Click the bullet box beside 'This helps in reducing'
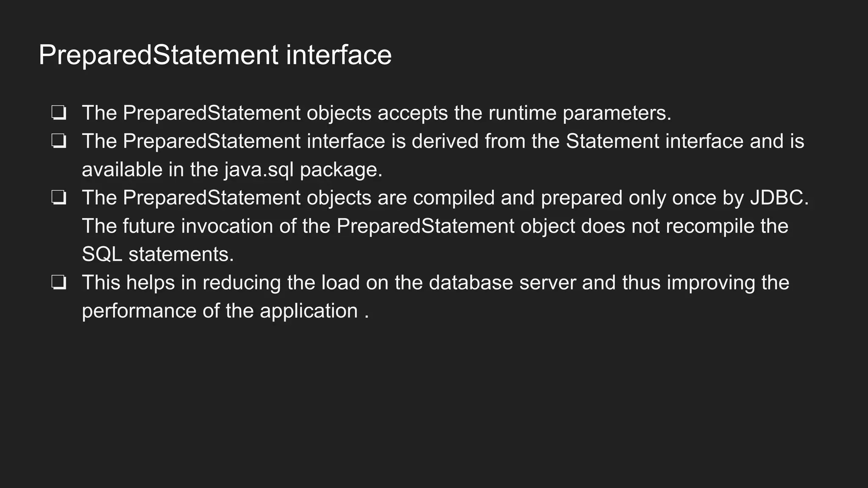Viewport: 868px width, 488px height. pyautogui.click(x=58, y=283)
